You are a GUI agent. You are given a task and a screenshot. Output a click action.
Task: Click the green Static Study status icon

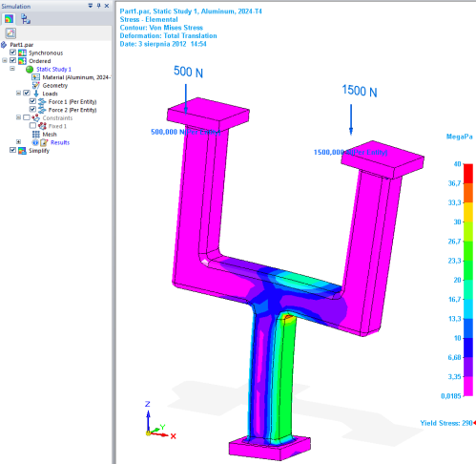tap(30, 70)
